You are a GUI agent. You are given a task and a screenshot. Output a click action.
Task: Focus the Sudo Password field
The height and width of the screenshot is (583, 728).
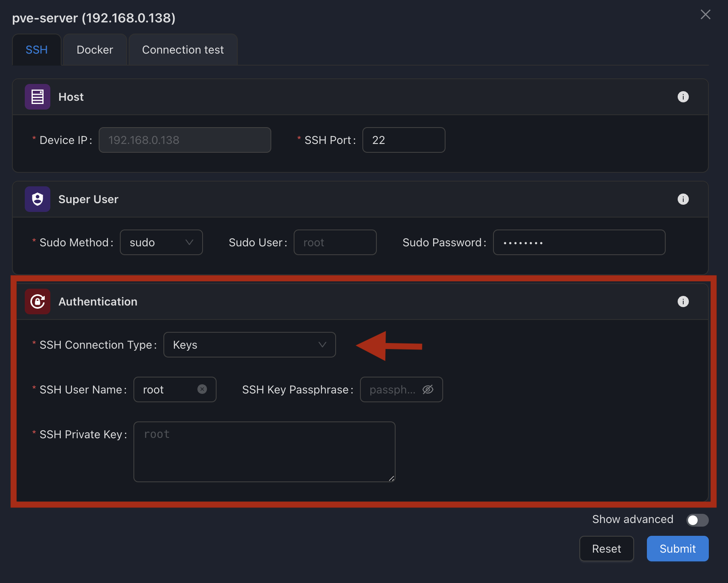tap(579, 242)
